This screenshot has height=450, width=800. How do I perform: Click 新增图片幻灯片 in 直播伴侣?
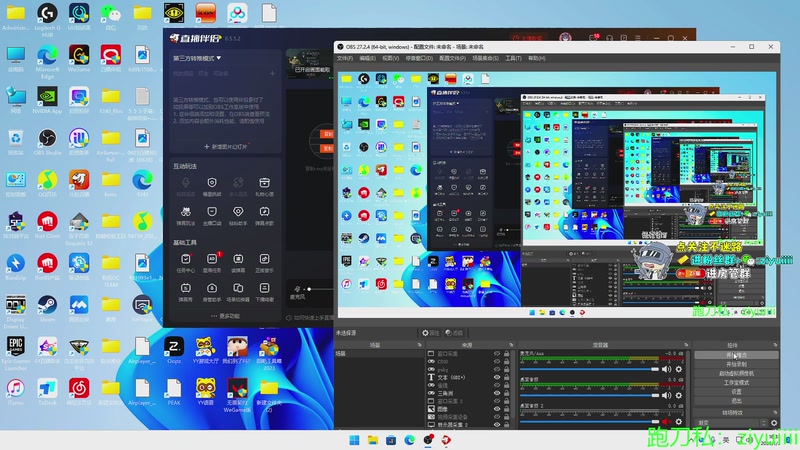coord(226,146)
